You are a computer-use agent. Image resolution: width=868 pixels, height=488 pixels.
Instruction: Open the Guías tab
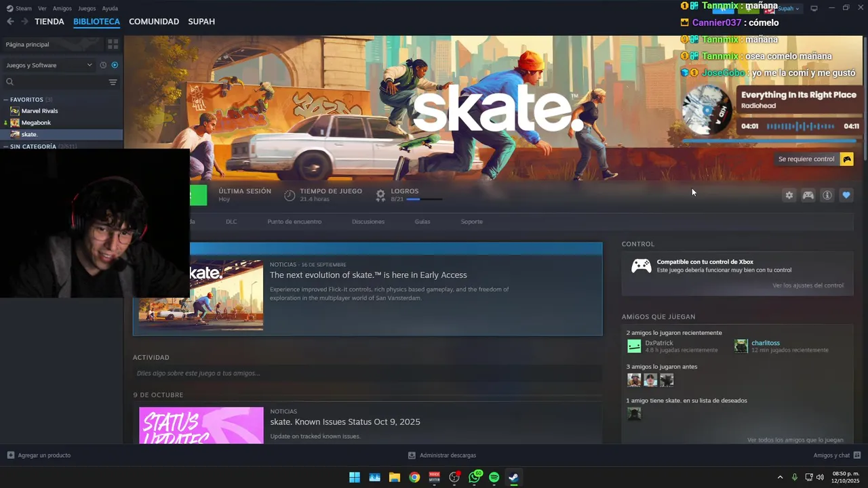coord(422,222)
